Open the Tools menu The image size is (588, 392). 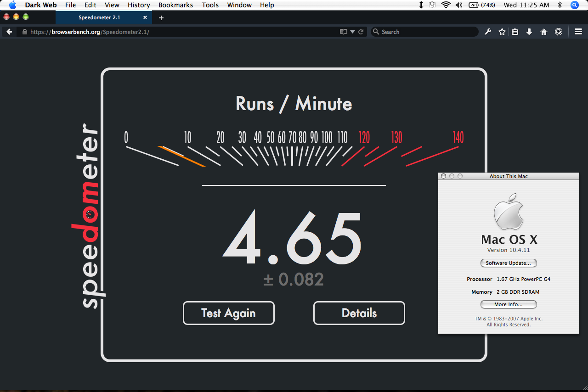click(210, 5)
